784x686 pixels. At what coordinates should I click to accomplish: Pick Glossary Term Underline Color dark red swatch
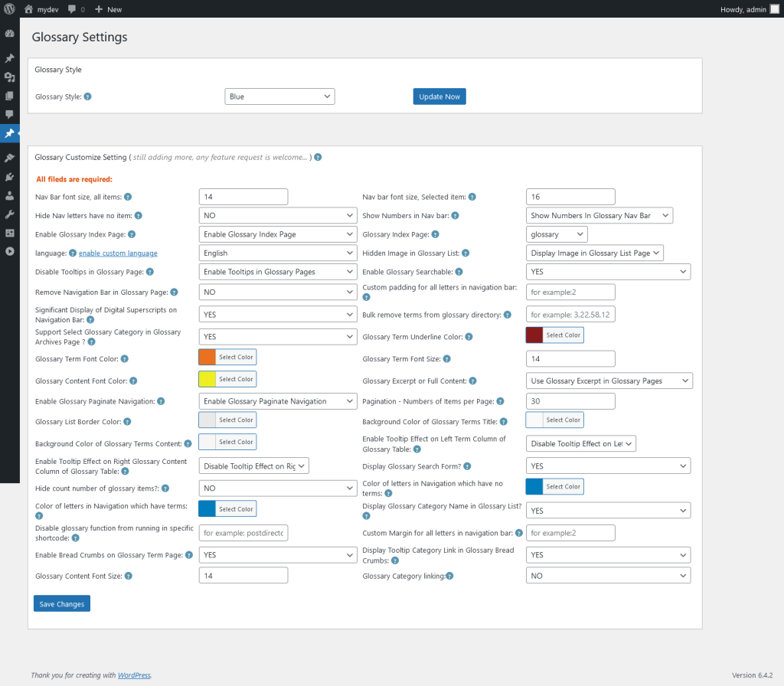coord(534,335)
